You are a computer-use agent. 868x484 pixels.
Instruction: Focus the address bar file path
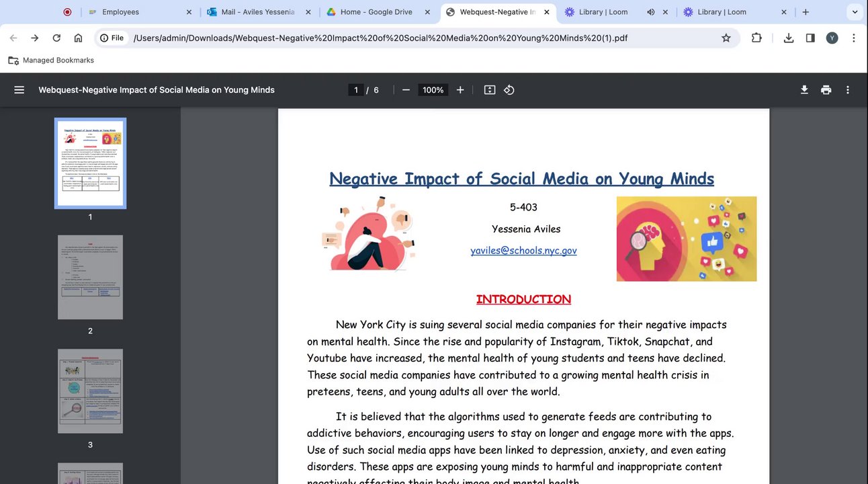click(380, 38)
